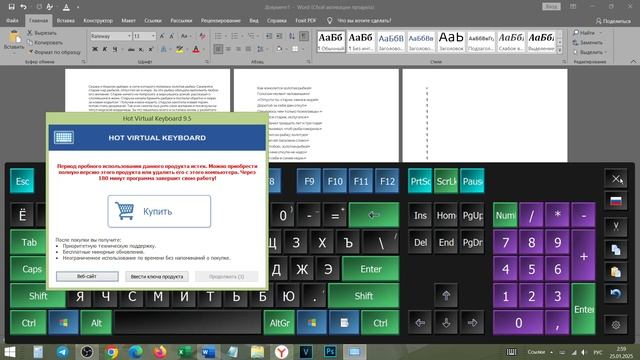Save the Word document via quick access icon
640x360 pixels.
[x=11, y=7]
